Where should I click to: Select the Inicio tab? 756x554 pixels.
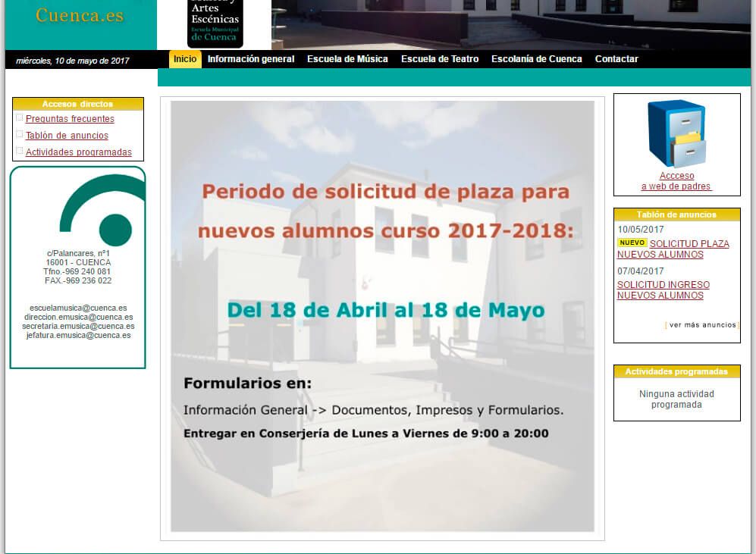(x=184, y=58)
